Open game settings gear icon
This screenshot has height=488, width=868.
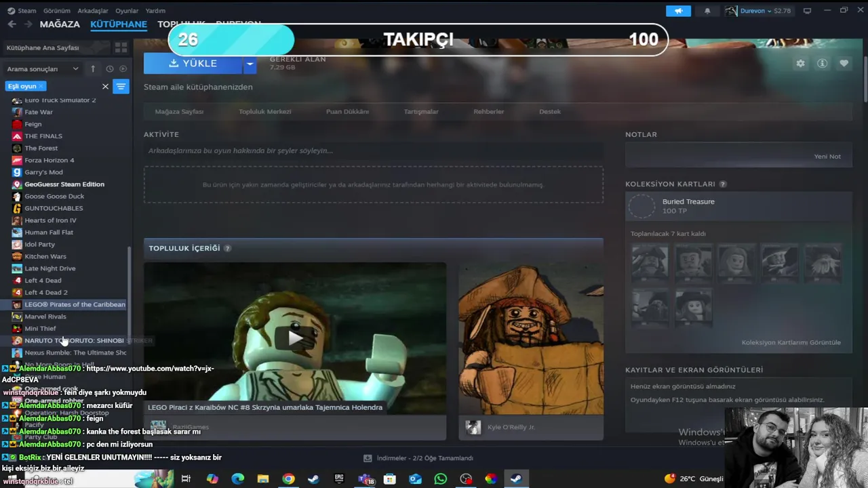click(800, 63)
